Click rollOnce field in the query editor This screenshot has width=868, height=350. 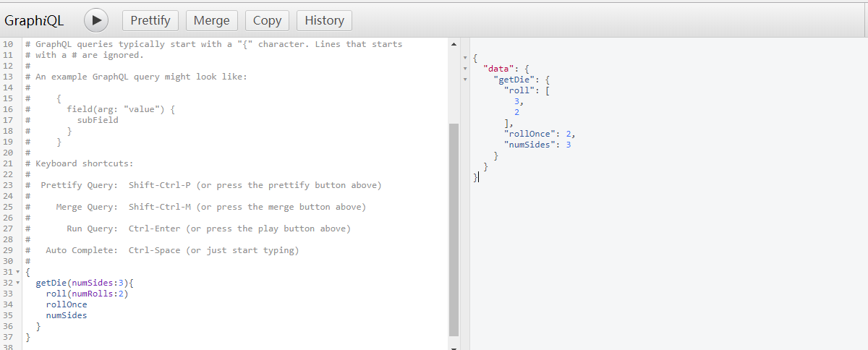click(x=67, y=304)
